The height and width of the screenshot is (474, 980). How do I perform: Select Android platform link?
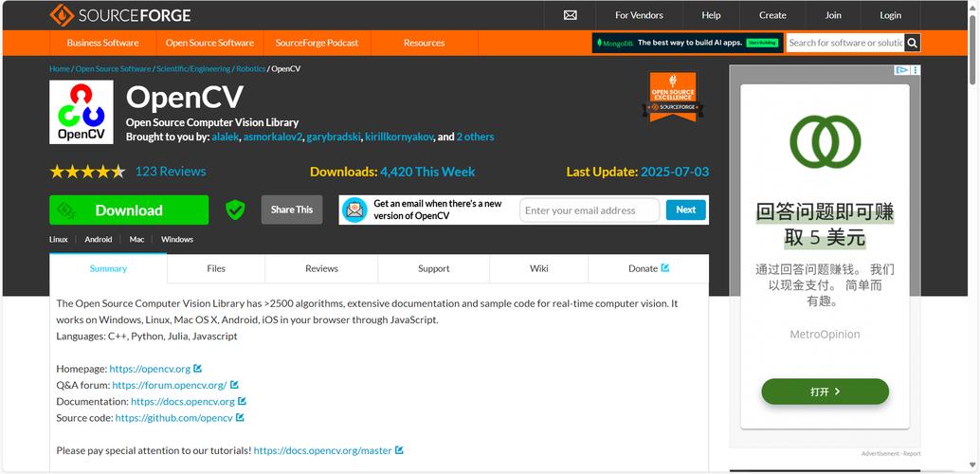[99, 240]
